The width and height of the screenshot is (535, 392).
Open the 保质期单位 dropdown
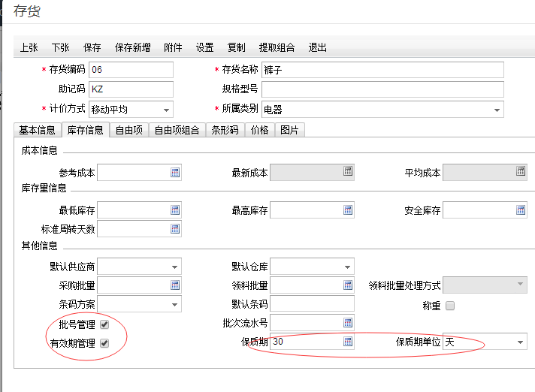pos(520,342)
